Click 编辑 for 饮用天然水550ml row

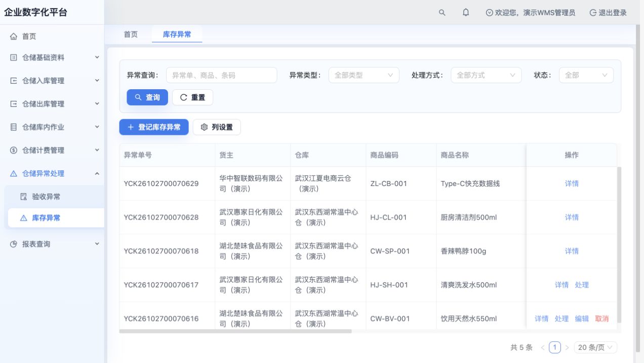pos(582,319)
